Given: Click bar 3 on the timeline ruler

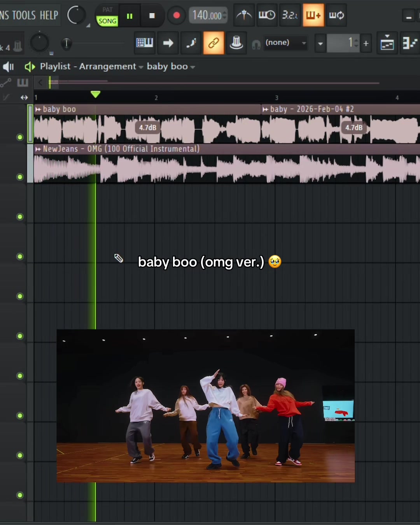Looking at the screenshot, I should [276, 98].
